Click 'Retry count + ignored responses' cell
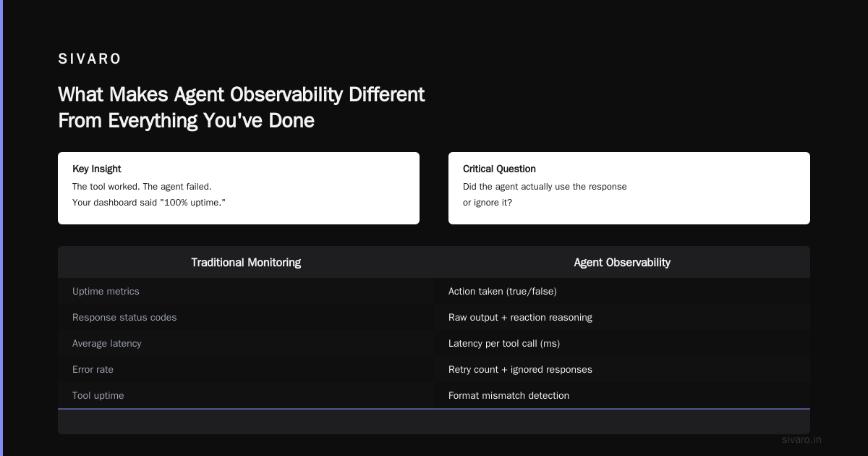The width and height of the screenshot is (868, 456). click(x=622, y=369)
